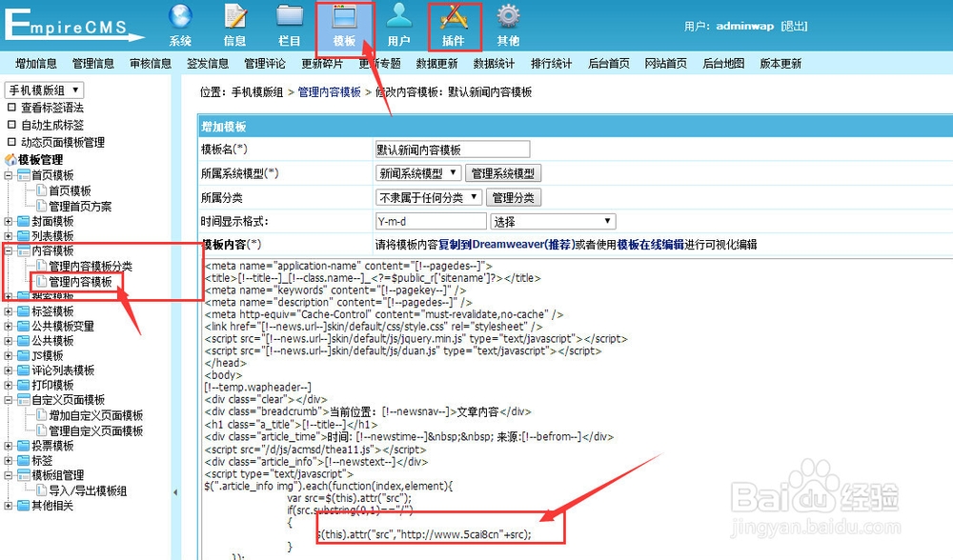Click the 查看标签语法 square bullet

[11, 108]
